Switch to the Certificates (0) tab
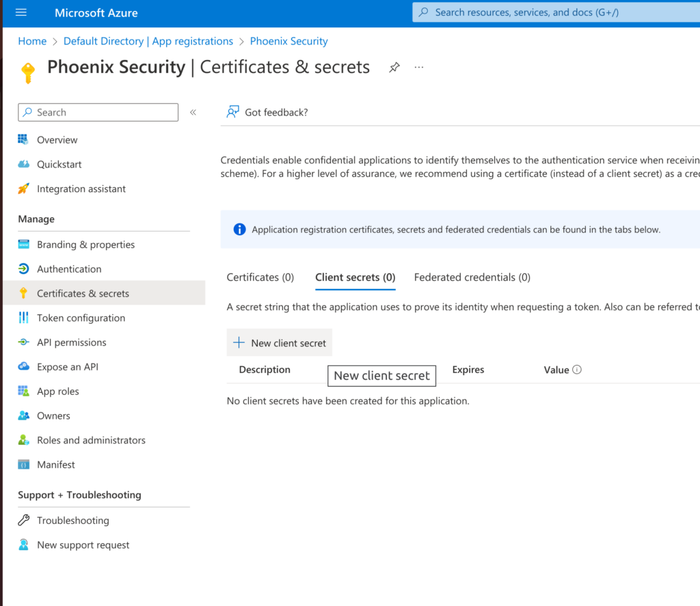 coord(260,277)
